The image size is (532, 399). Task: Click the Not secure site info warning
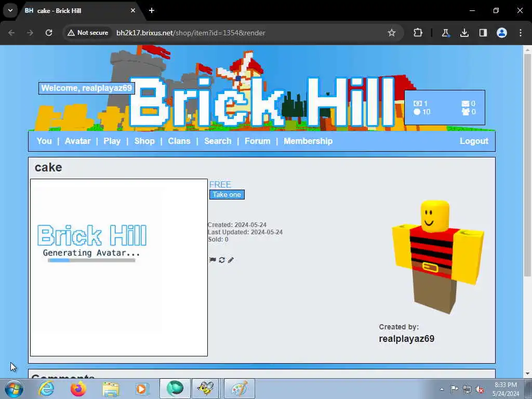(x=88, y=33)
